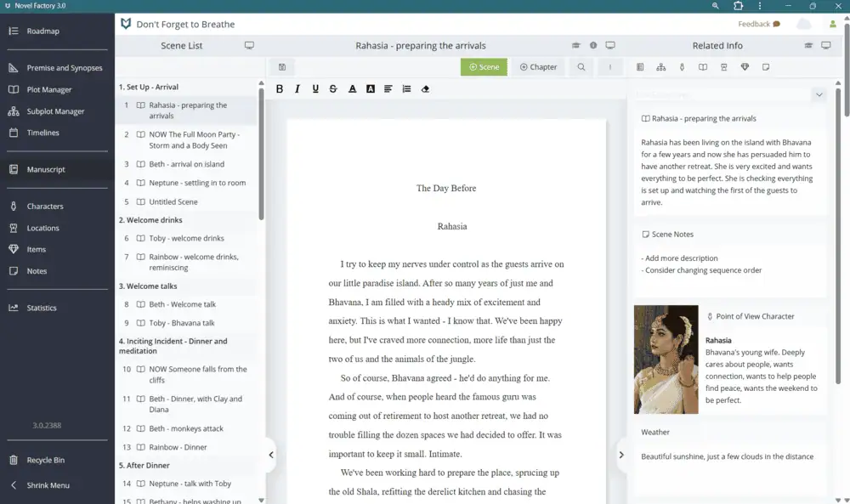Open the search magnifier in manuscript toolbar
The image size is (850, 504).
point(581,67)
